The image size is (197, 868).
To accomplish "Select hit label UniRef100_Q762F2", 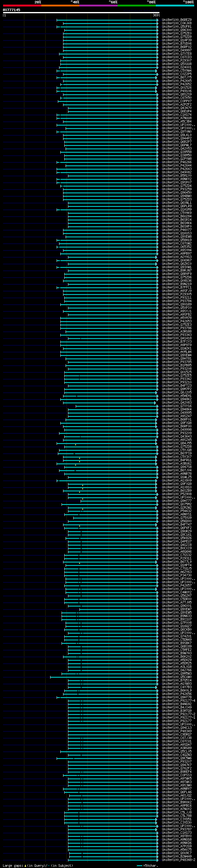I will click(x=177, y=769).
